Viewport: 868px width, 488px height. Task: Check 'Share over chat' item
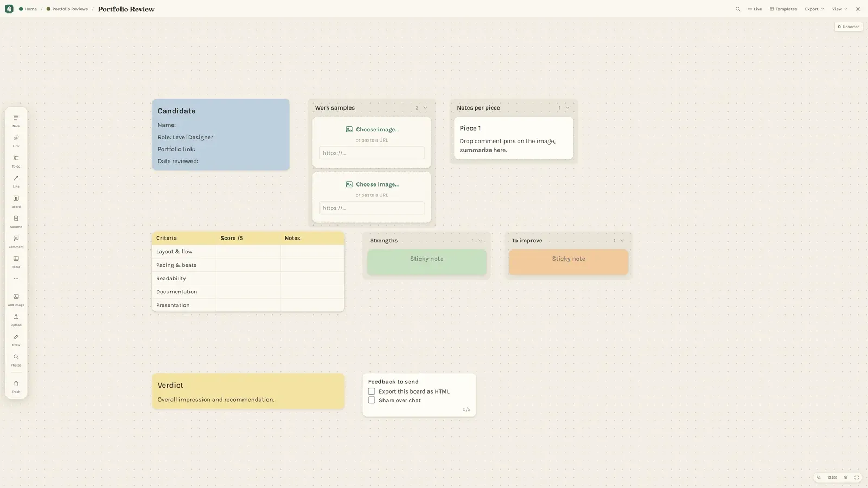372,400
